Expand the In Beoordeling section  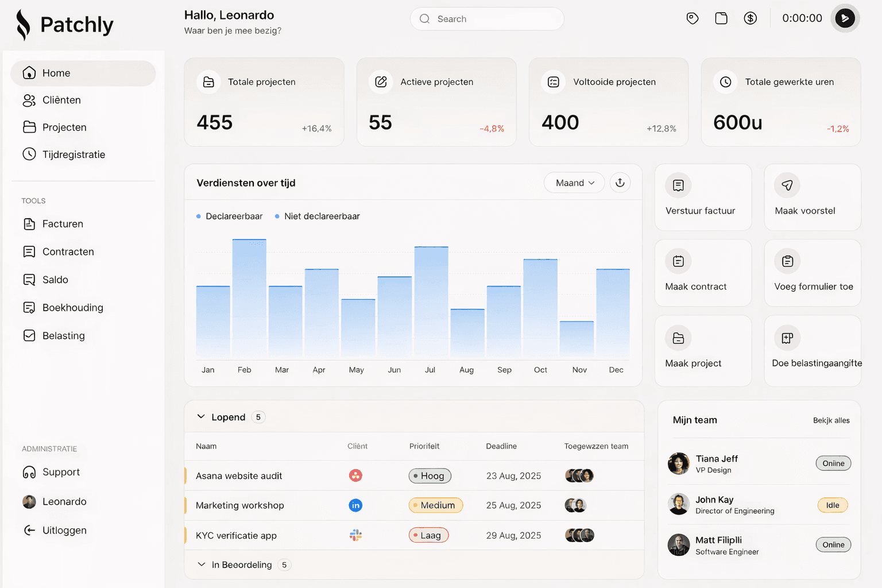point(201,564)
